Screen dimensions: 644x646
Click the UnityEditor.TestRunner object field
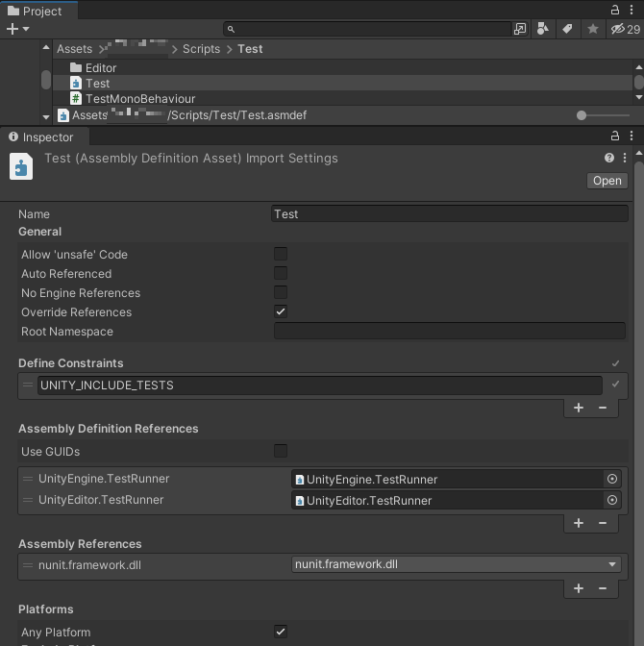pos(448,500)
